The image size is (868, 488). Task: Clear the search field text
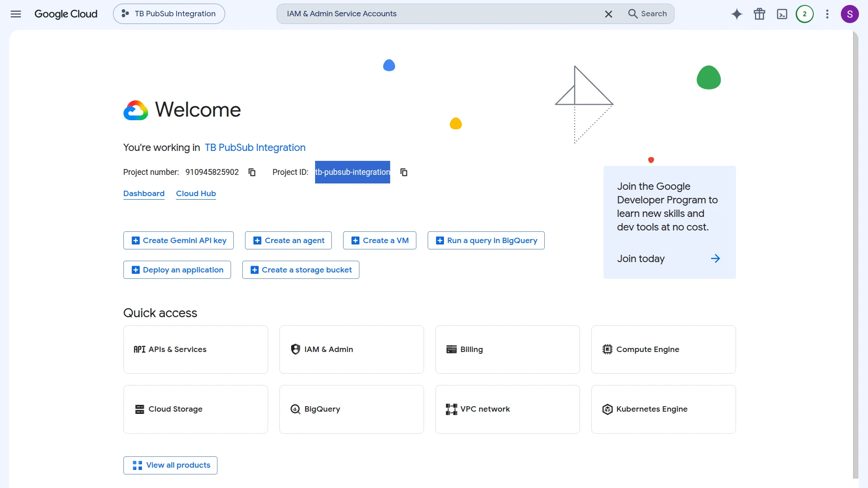coord(609,14)
